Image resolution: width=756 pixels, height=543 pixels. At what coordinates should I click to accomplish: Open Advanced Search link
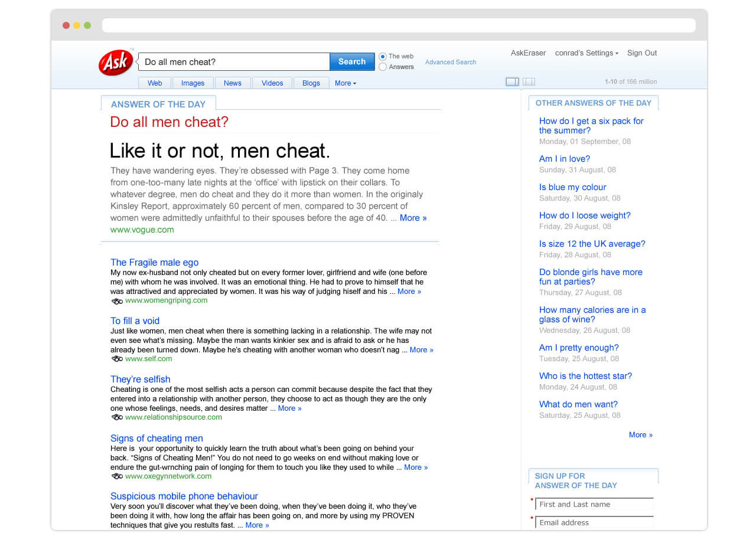coord(451,62)
